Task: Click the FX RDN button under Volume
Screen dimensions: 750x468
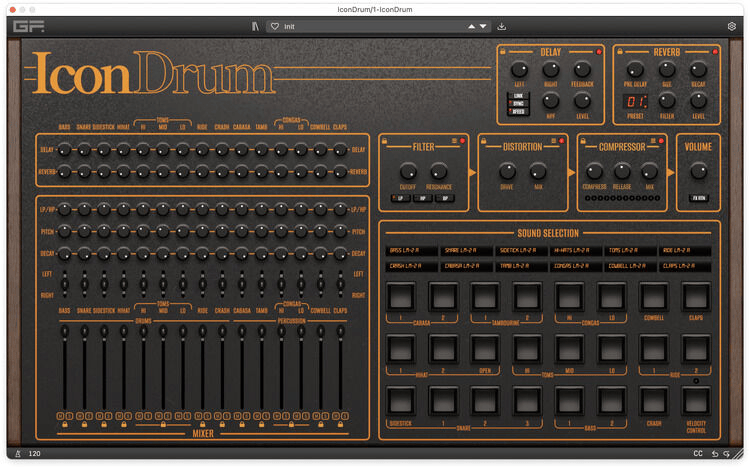Action: point(698,198)
